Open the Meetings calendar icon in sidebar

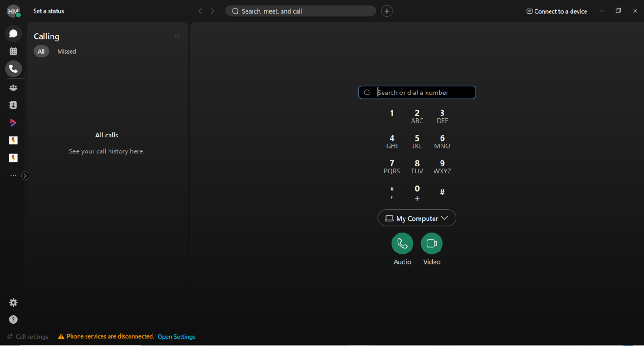(13, 51)
